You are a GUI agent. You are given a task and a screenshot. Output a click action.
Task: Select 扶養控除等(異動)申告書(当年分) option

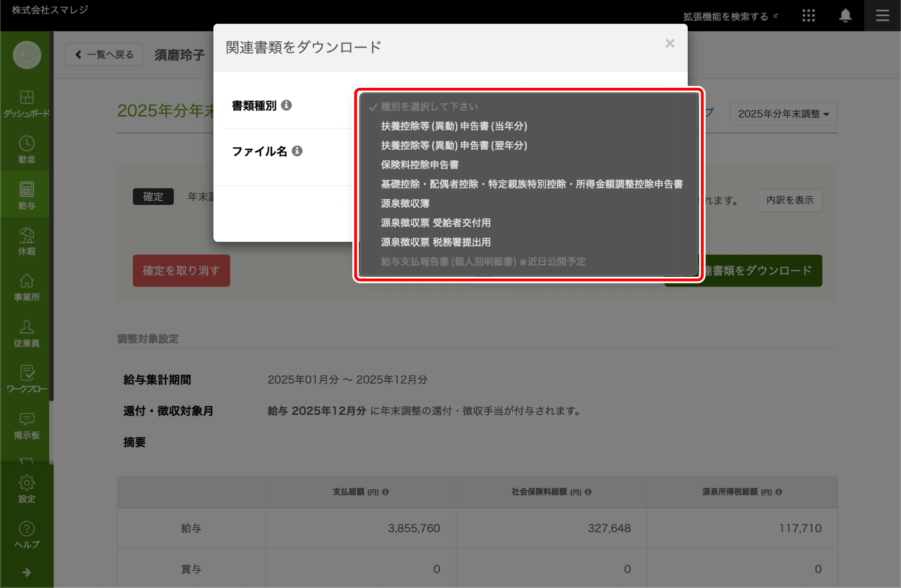pyautogui.click(x=453, y=126)
